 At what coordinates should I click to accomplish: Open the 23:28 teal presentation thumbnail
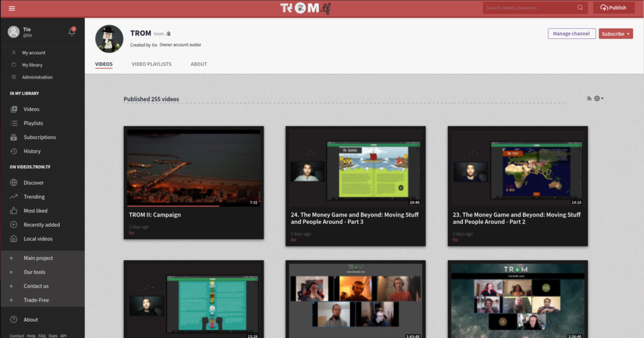tap(194, 300)
